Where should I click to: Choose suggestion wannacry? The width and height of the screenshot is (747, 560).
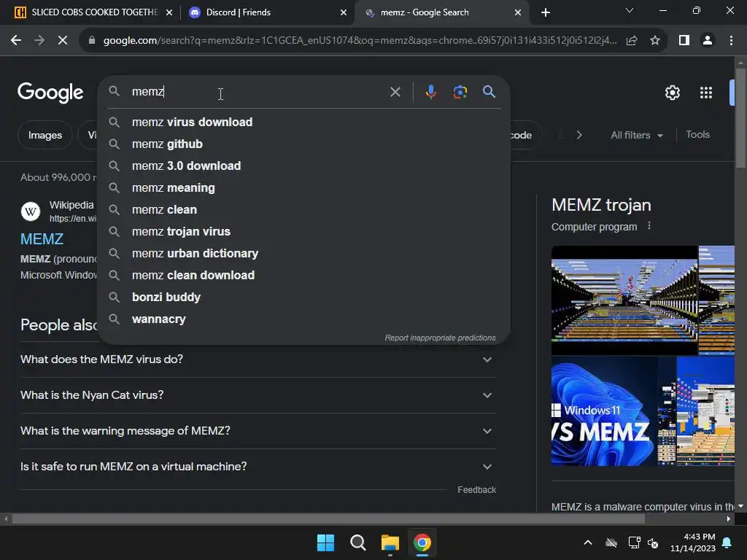click(x=304, y=319)
